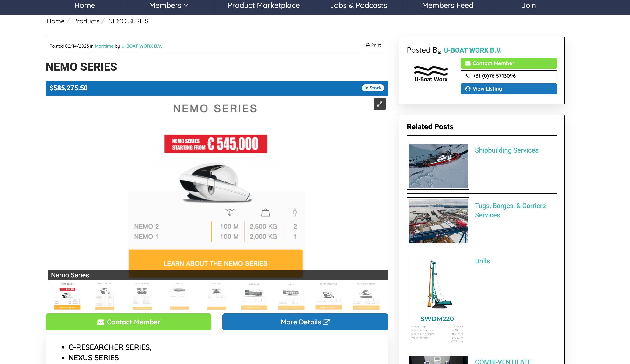Open the Members Feed page
The height and width of the screenshot is (364, 630).
[x=448, y=5]
